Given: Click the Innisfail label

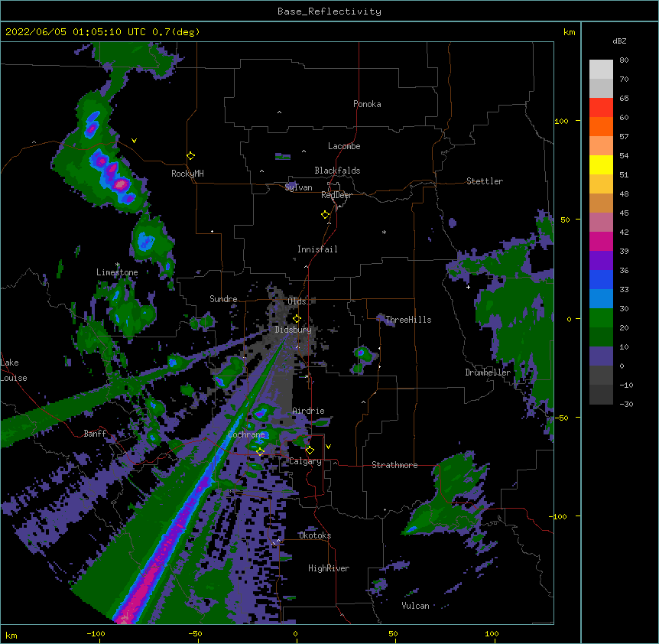Looking at the screenshot, I should coord(317,249).
